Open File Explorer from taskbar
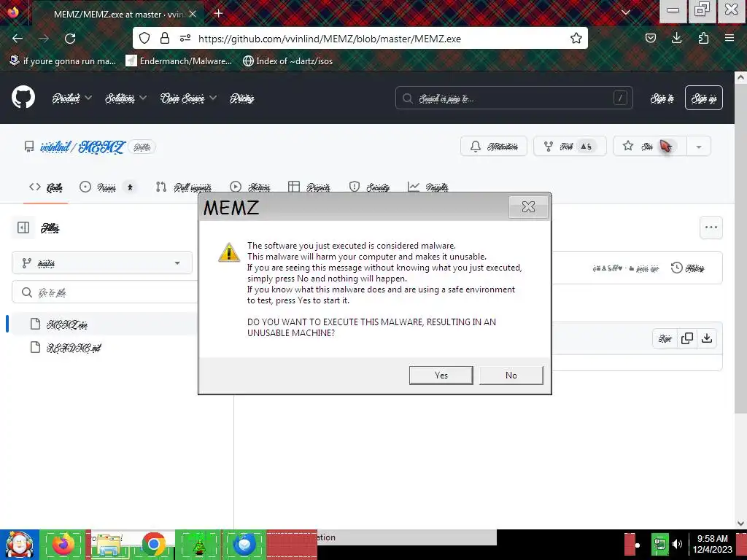Screen dimensions: 747x560 pos(109,545)
